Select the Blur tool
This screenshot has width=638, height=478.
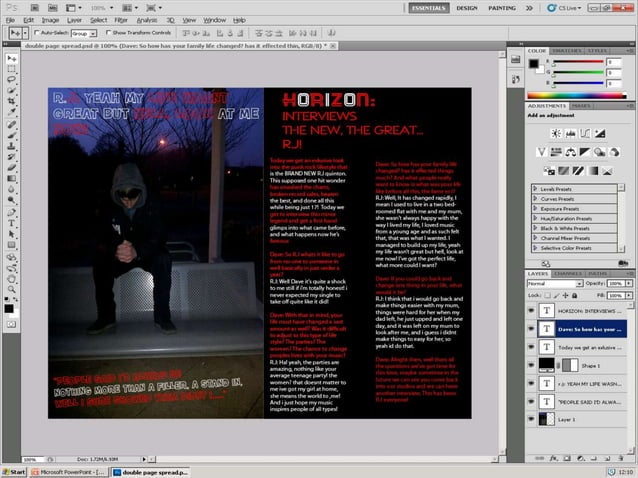[11, 189]
